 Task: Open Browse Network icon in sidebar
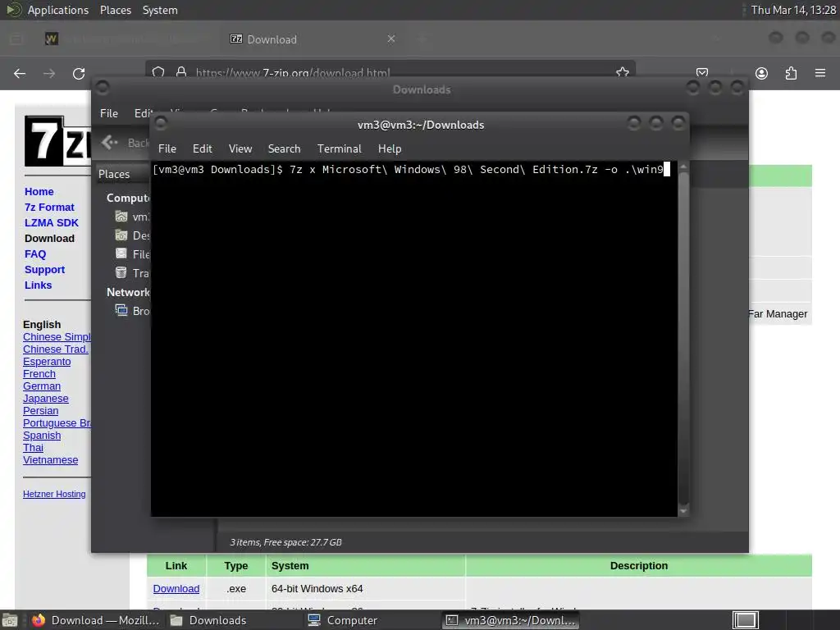coord(121,310)
